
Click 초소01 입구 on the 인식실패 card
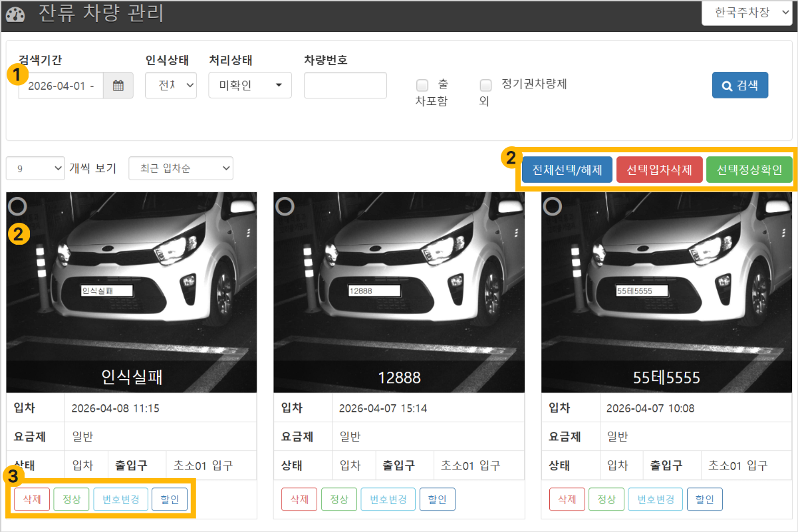pyautogui.click(x=203, y=465)
